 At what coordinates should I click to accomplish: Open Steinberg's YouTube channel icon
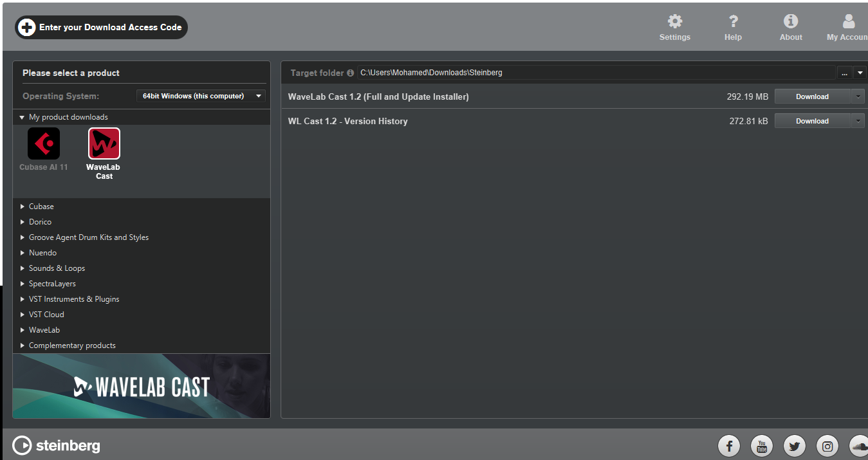coord(762,445)
